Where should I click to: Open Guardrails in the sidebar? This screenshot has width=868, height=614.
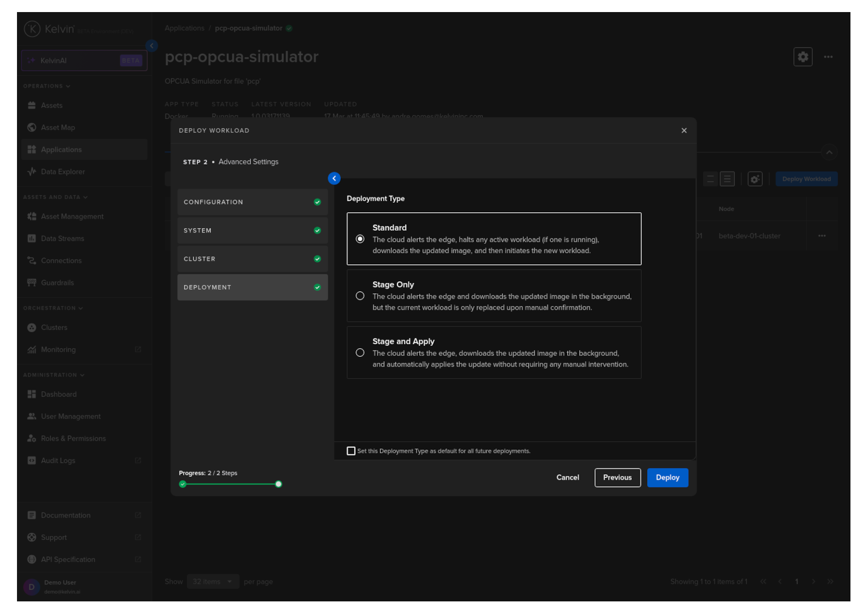coord(57,283)
